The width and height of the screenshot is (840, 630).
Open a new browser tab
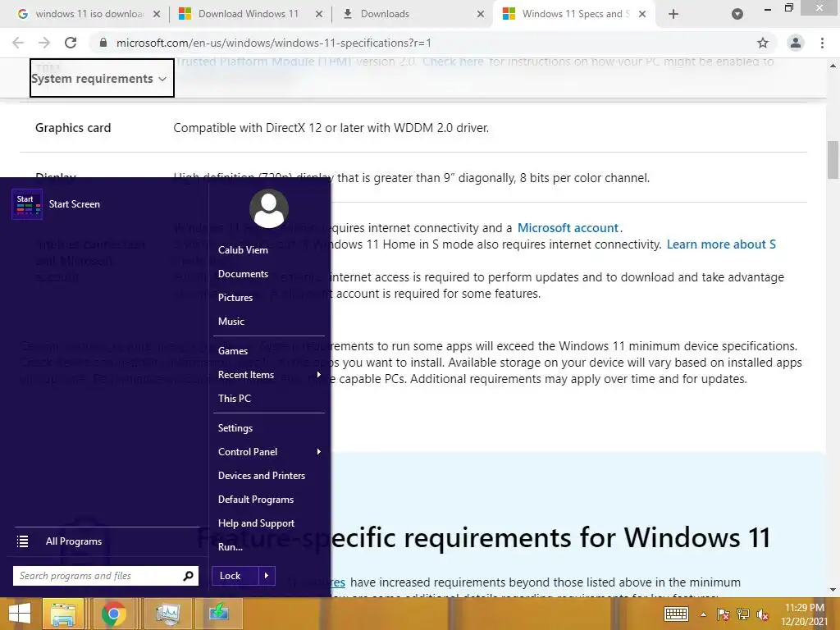click(x=673, y=14)
